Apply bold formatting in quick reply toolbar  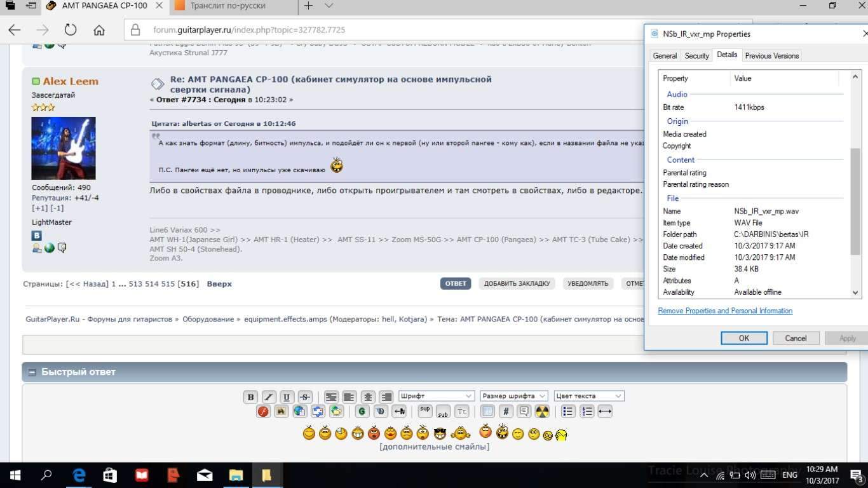250,397
